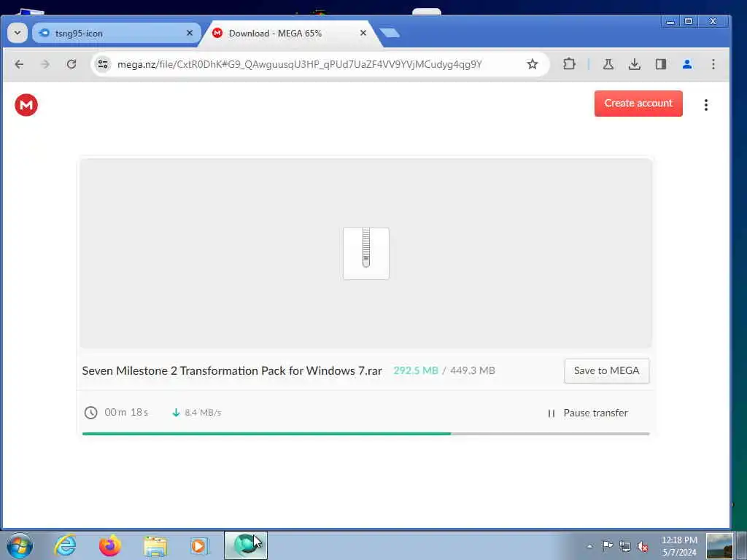Viewport: 747px width, 560px height.
Task: Open the Windows Start menu
Action: pos(20,545)
